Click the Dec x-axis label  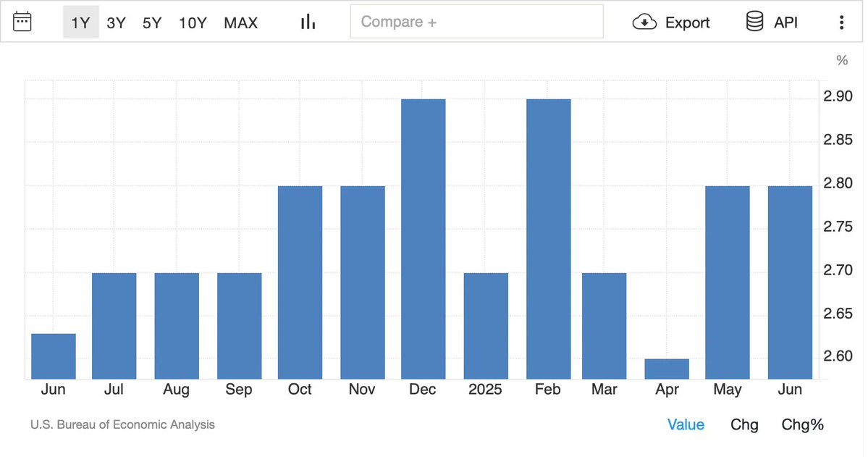click(x=422, y=390)
